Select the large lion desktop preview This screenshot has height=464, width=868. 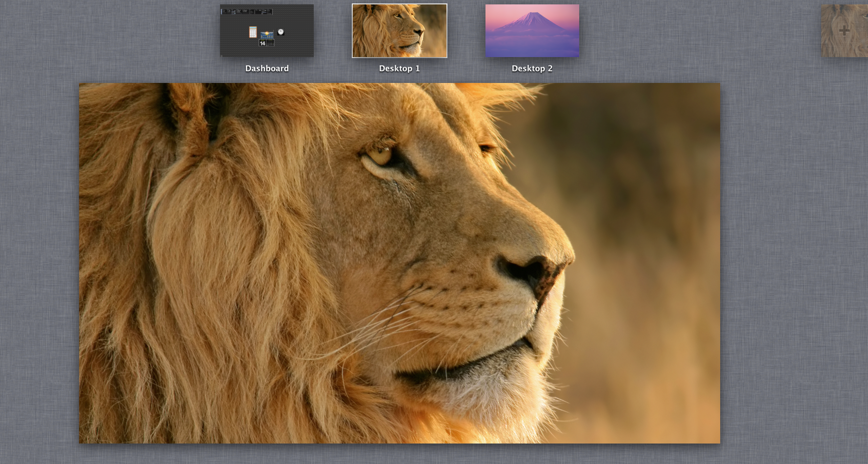[400, 263]
